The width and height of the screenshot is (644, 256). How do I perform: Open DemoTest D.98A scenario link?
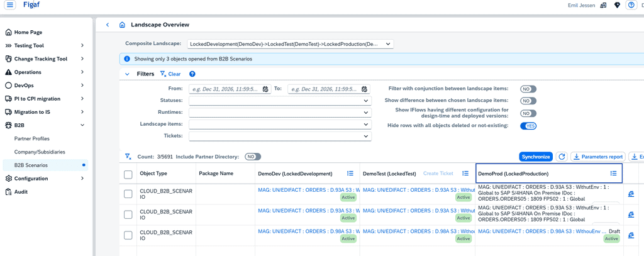419,231
